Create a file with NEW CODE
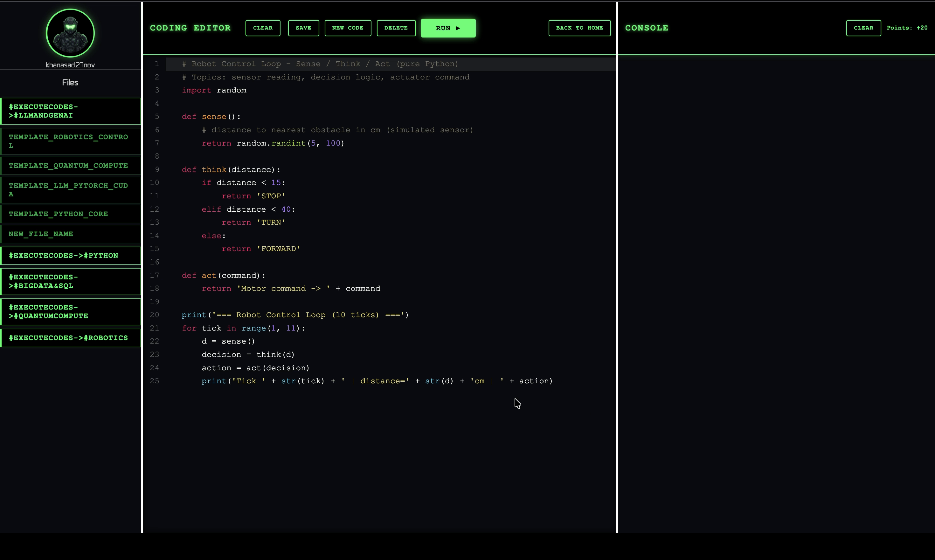The image size is (935, 560). pyautogui.click(x=348, y=28)
